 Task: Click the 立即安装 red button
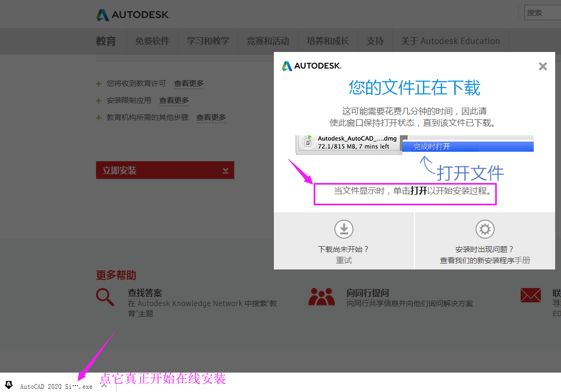click(x=165, y=170)
